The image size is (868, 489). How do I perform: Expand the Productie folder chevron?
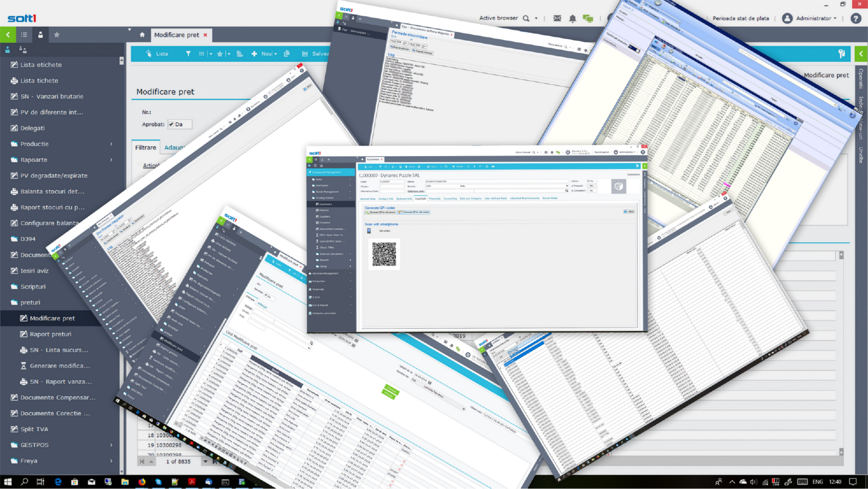[111, 144]
